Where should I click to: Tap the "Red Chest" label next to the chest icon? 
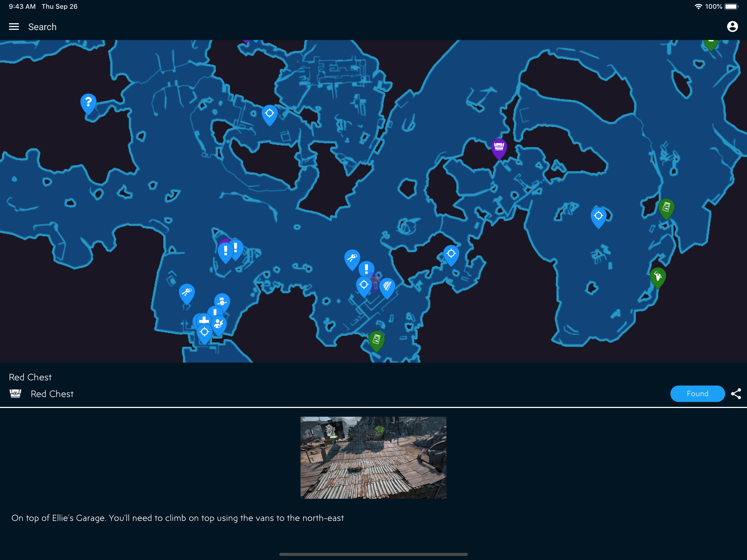[x=52, y=394]
